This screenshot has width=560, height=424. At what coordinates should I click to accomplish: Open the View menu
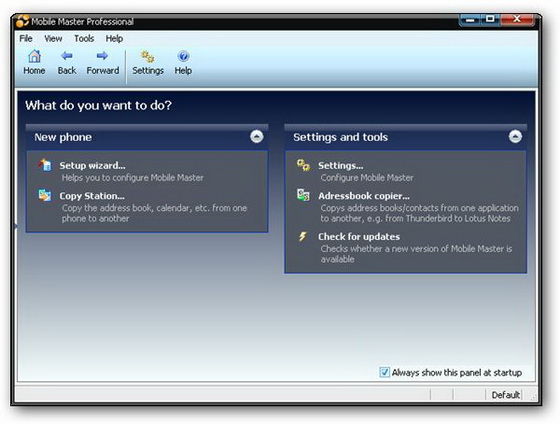pos(53,38)
